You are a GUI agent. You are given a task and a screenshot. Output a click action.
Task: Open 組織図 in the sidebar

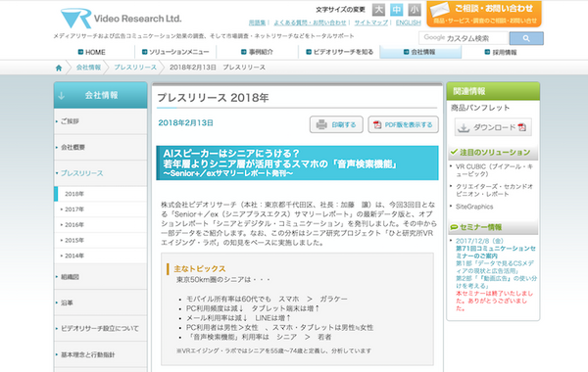coord(101,277)
